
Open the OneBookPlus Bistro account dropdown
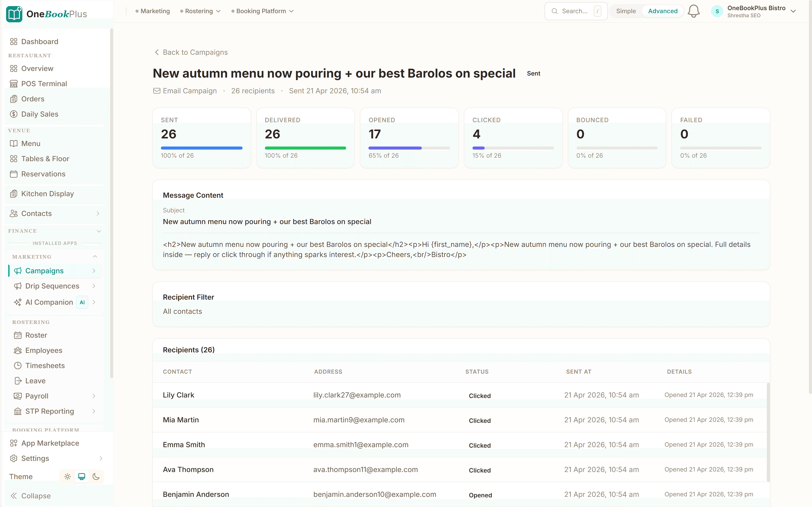click(793, 11)
